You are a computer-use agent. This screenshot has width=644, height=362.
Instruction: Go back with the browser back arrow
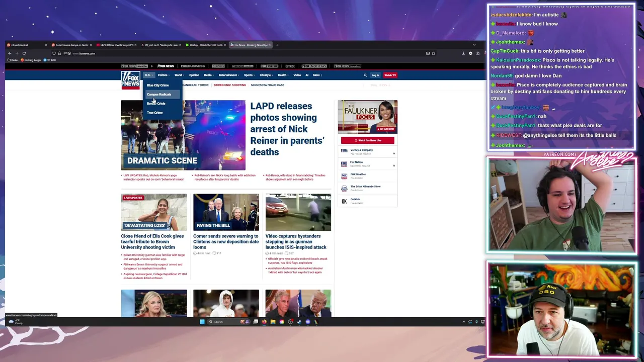[x=10, y=53]
